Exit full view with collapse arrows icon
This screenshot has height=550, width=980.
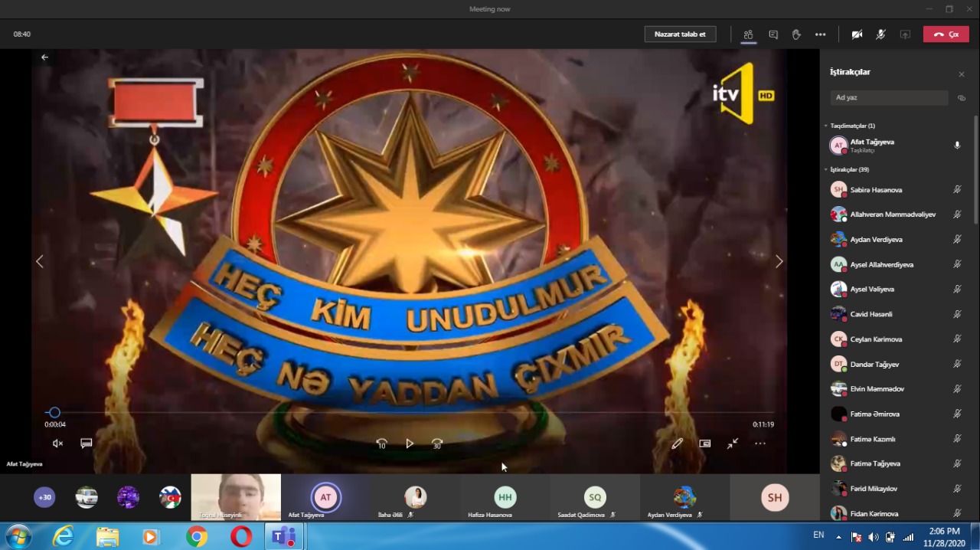coord(733,443)
